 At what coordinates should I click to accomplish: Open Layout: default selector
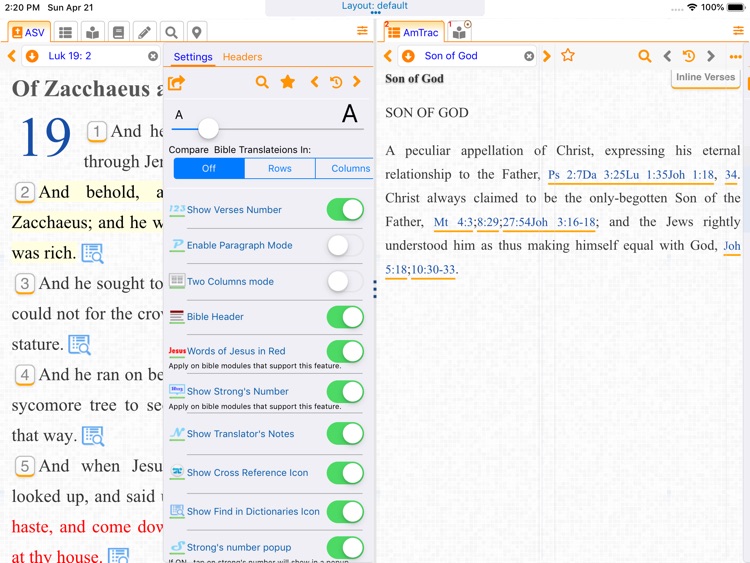tap(375, 7)
